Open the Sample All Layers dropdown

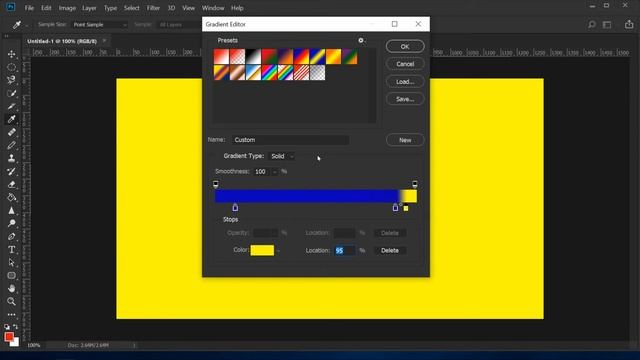(178, 24)
